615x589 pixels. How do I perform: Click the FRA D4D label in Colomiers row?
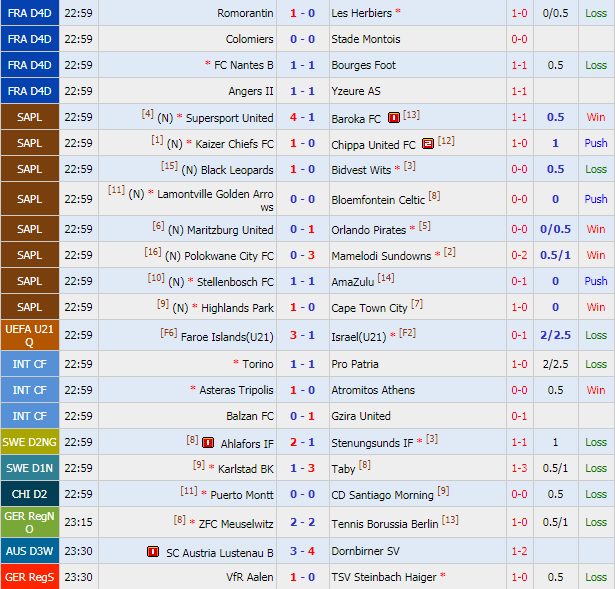[x=30, y=39]
